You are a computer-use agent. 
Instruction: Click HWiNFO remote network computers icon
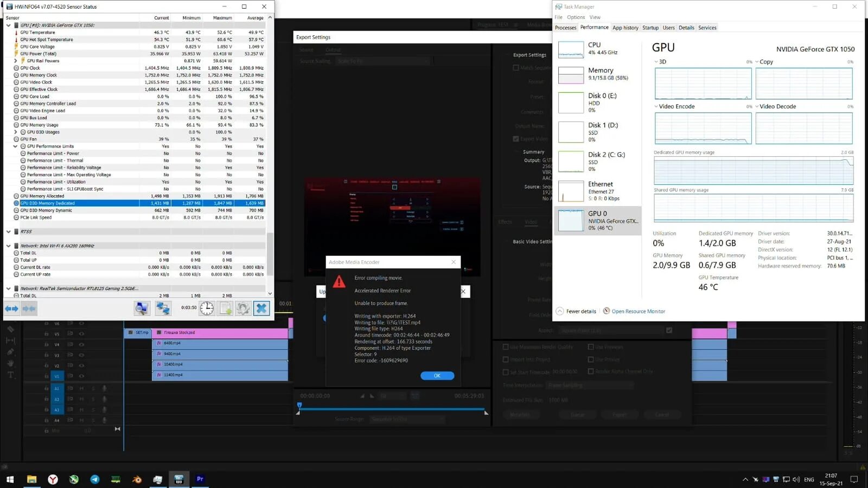(x=163, y=309)
